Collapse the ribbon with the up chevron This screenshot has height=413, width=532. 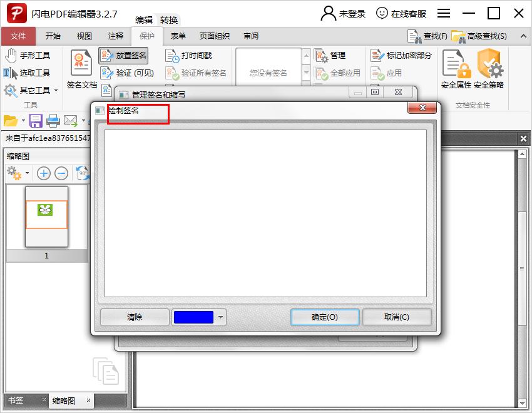coord(524,36)
